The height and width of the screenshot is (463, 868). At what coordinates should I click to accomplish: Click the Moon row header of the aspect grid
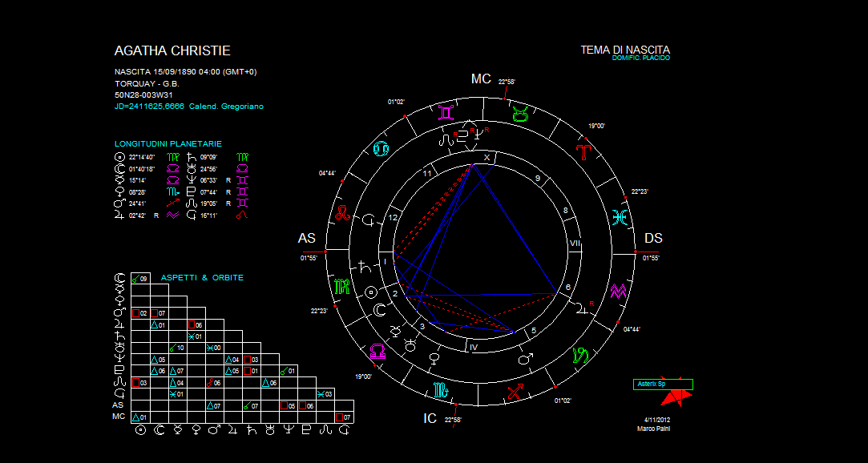(x=119, y=278)
